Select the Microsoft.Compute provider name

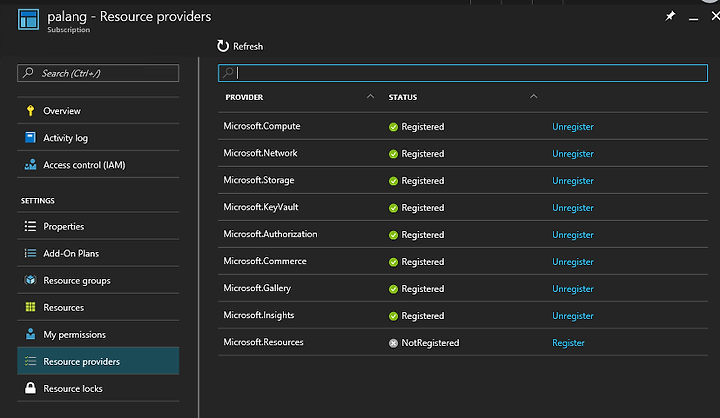click(x=262, y=126)
